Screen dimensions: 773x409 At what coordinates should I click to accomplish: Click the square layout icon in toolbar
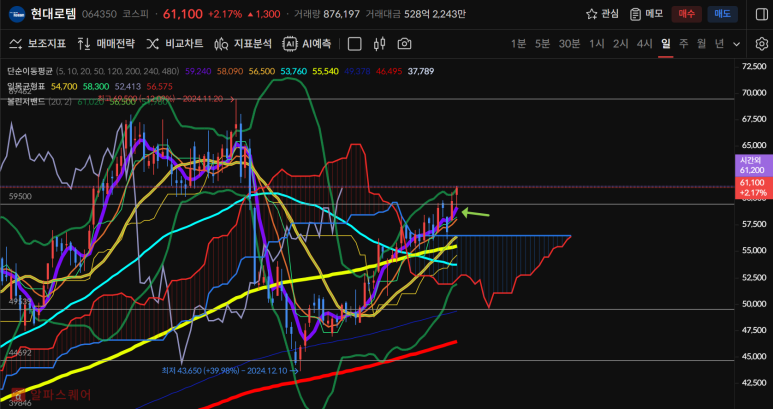(354, 44)
